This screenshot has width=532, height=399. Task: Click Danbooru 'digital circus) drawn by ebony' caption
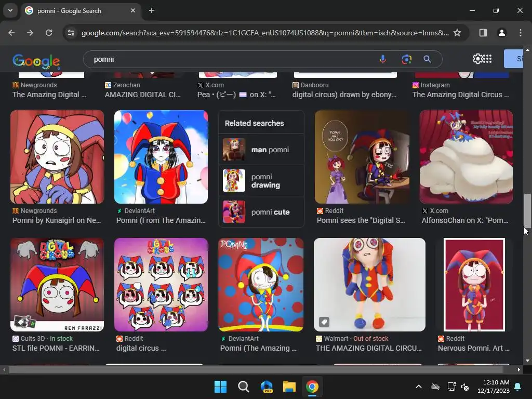[344, 95]
